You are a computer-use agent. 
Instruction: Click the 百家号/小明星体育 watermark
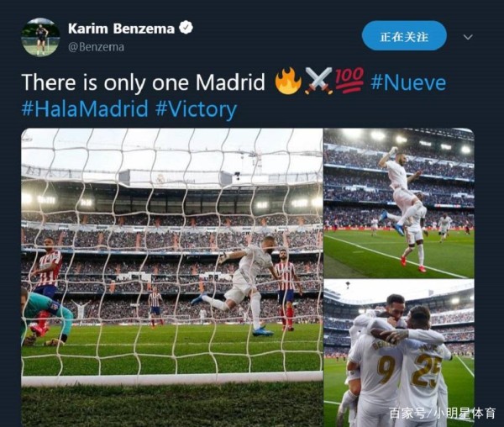point(443,414)
